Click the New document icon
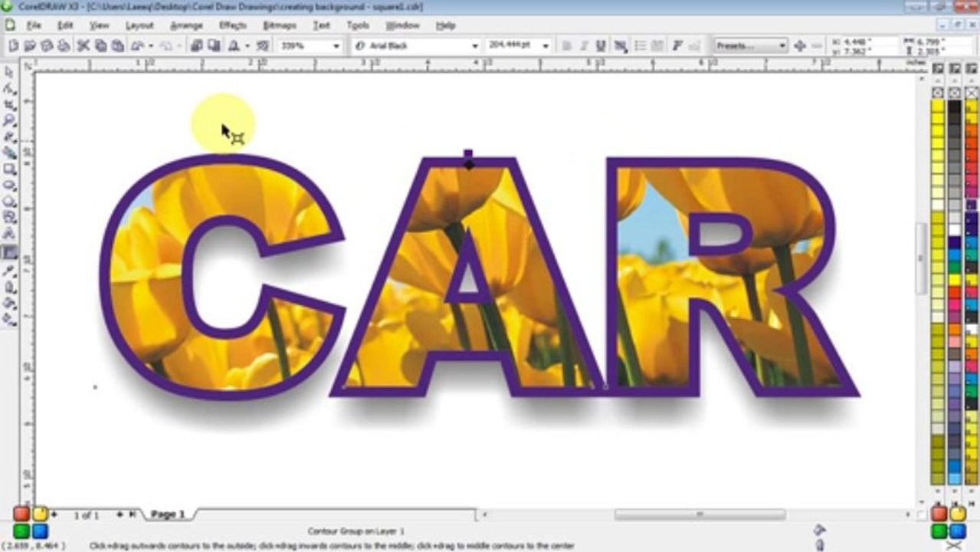This screenshot has width=980, height=552. click(x=13, y=46)
